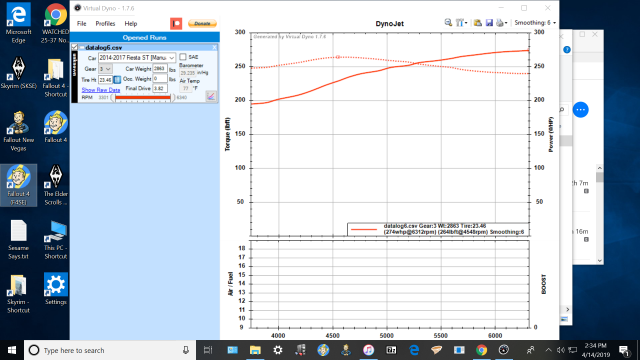Click the Show Raw Data link

point(100,90)
